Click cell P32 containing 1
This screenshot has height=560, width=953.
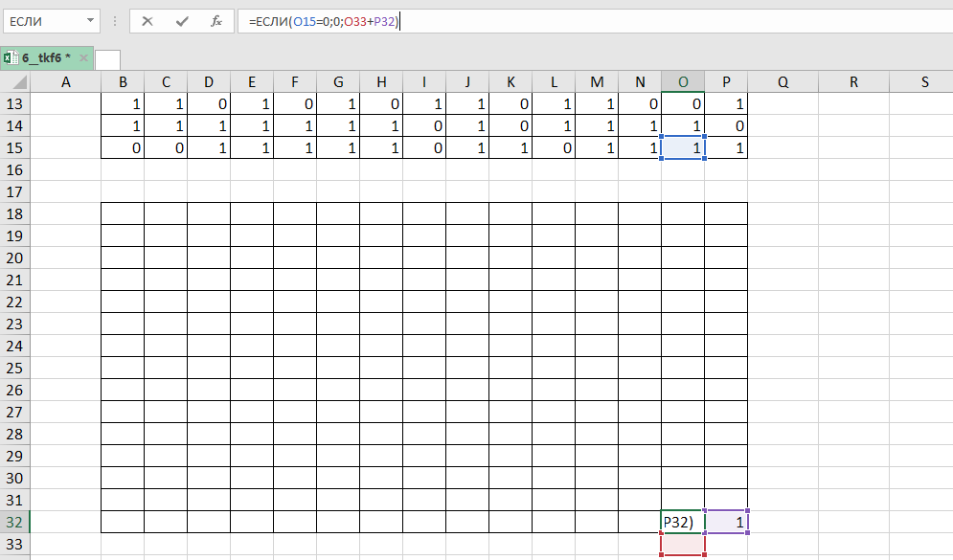click(x=726, y=522)
